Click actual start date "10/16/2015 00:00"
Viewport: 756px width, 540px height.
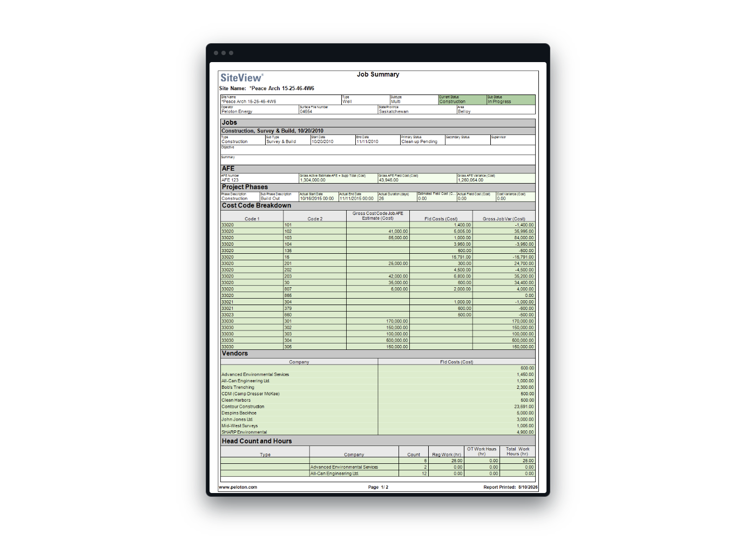pyautogui.click(x=317, y=198)
